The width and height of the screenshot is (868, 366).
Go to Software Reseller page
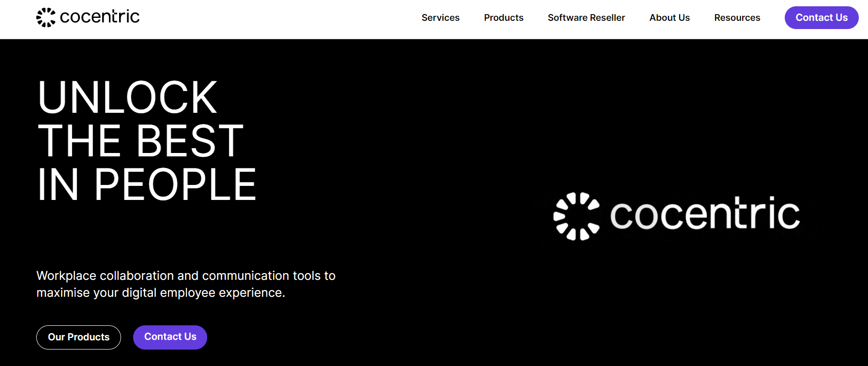(586, 18)
